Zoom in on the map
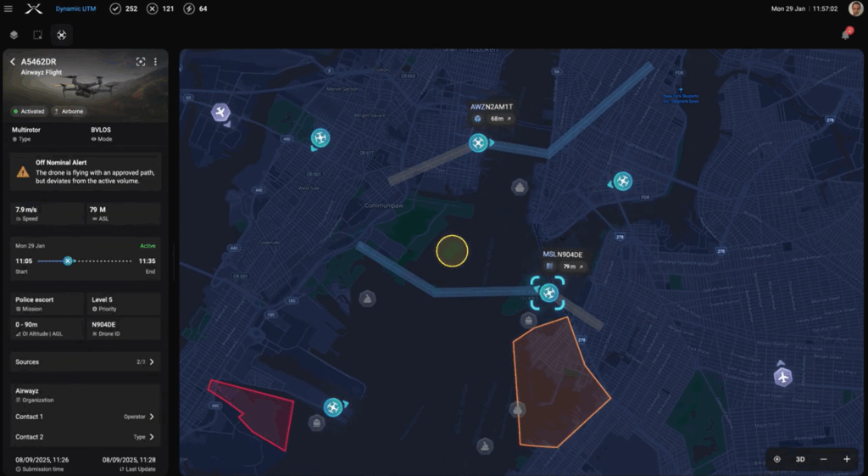The image size is (868, 476). coord(846,459)
